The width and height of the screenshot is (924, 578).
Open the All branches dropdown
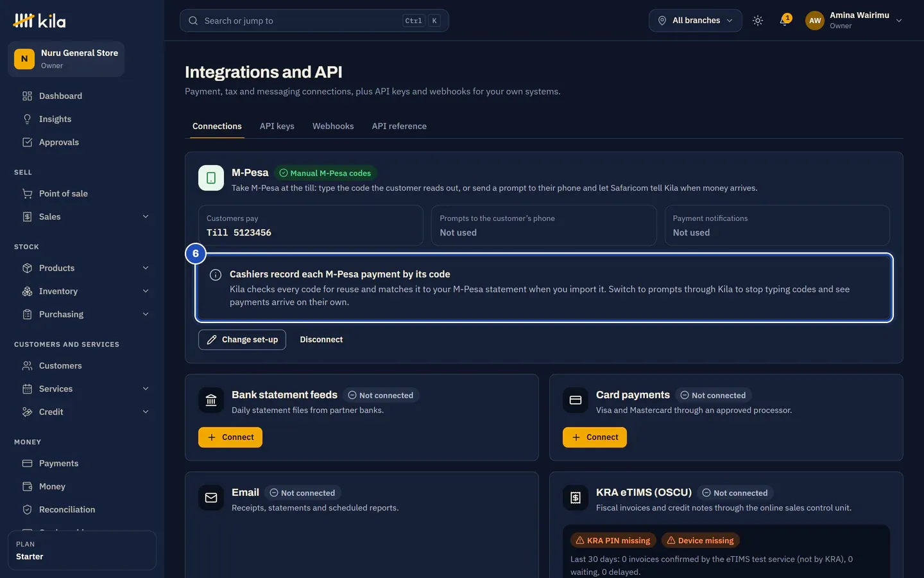696,21
